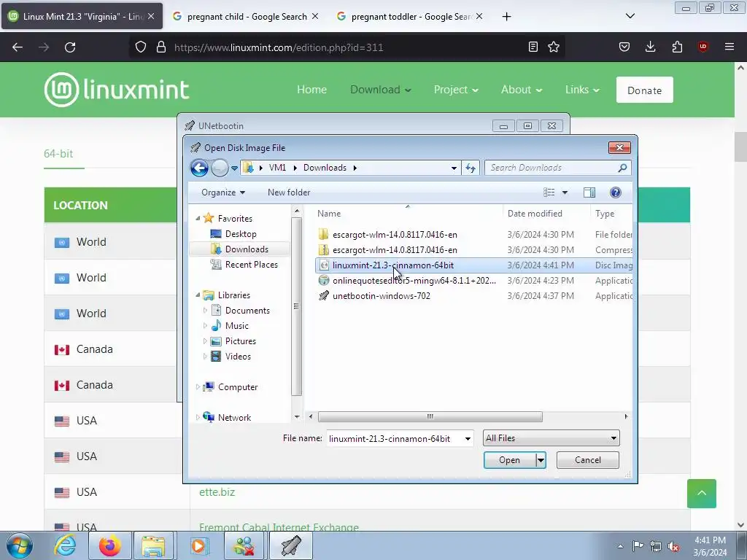The image size is (747, 560).
Task: Open help with the blue question mark icon
Action: point(615,192)
